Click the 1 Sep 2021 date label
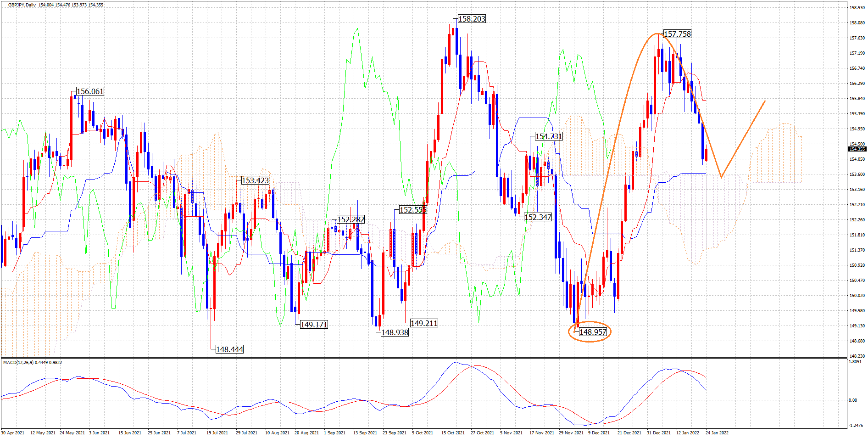 [334, 433]
